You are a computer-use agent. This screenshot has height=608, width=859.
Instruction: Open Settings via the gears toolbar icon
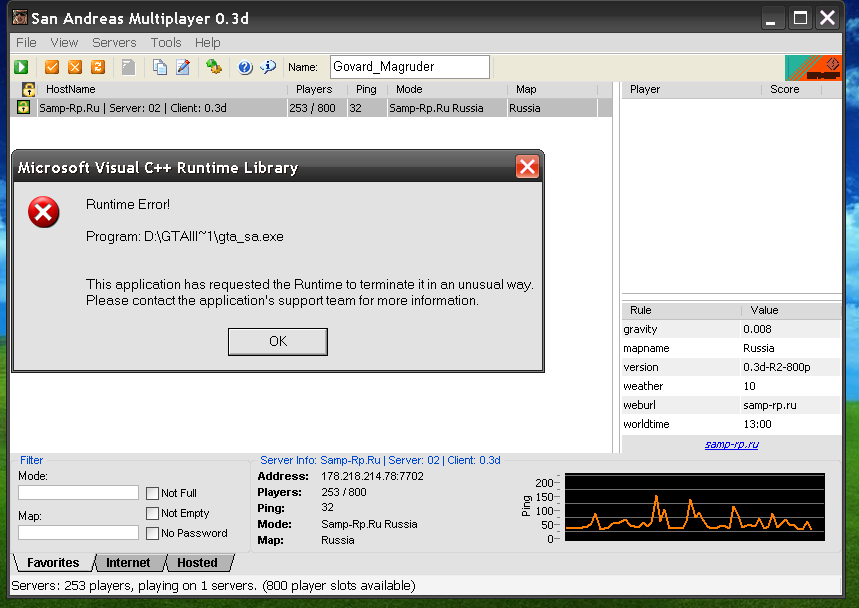(214, 67)
